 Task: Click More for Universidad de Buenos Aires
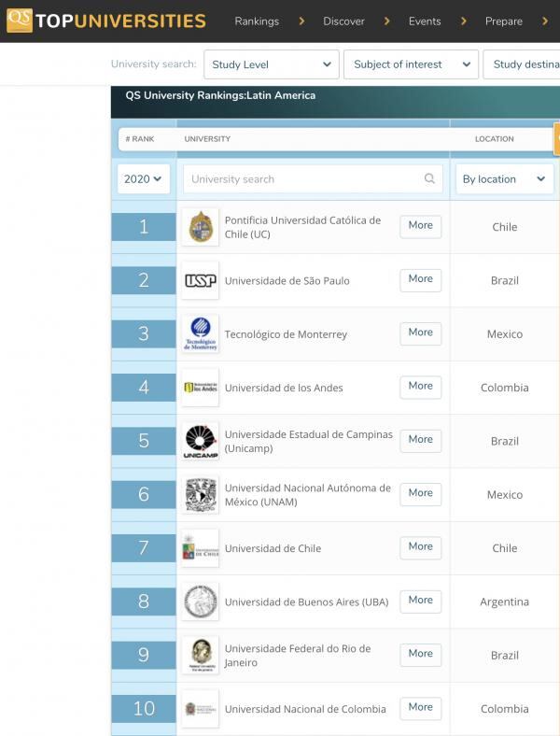[x=421, y=600]
